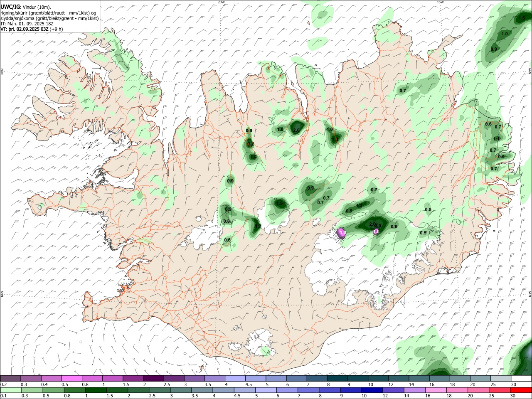This screenshot has height=399, width=532.
Task: Click the VT: Þri. 02.09.2025 03Z valid time
Action: [25, 29]
